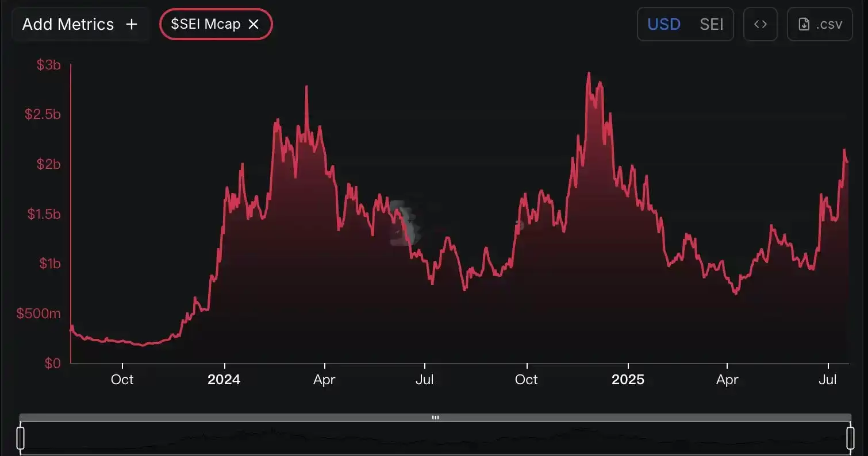The image size is (868, 456).
Task: Click the .csv download icon
Action: tap(804, 24)
